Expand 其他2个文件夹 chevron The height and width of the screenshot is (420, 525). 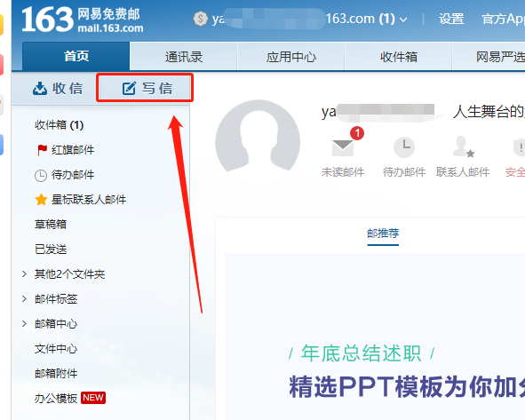[24, 274]
